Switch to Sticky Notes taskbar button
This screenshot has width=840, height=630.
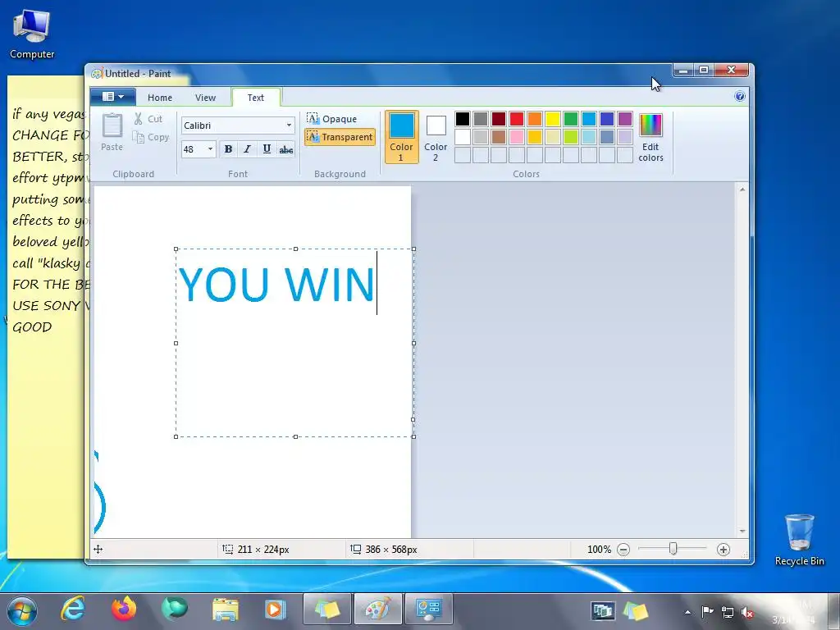327,609
